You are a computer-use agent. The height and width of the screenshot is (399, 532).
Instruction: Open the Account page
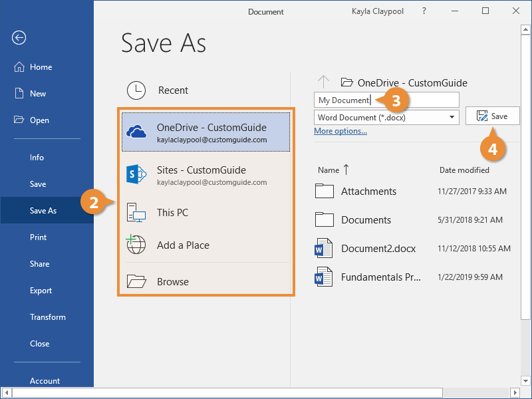[45, 380]
